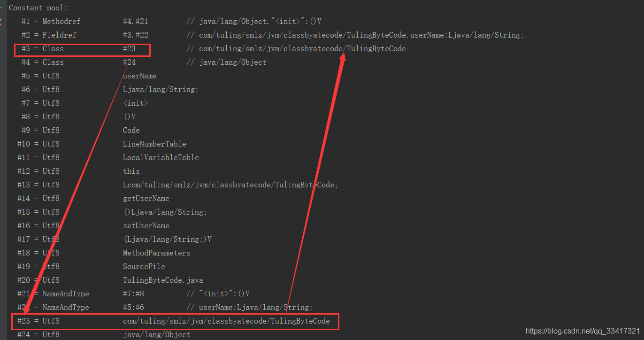Screen dimensions: 644x340
Task: Click the "LineNumberTable" value in row #10
Action: pos(154,144)
